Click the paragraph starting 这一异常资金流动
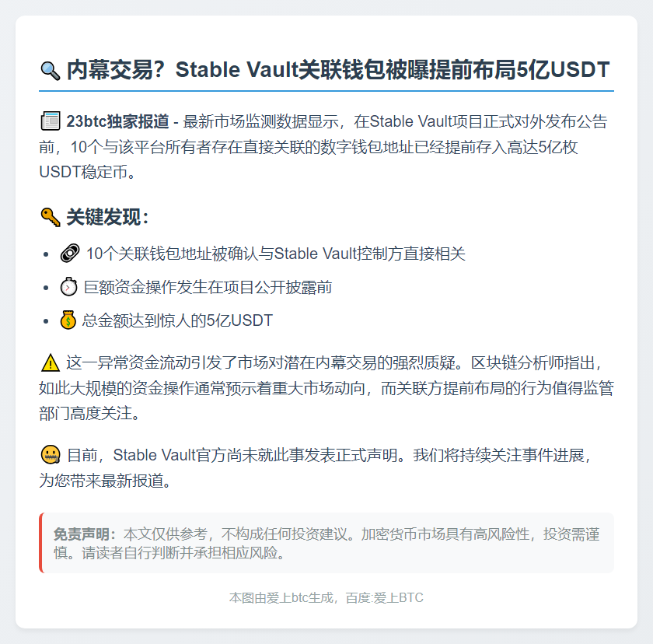 coord(326,388)
